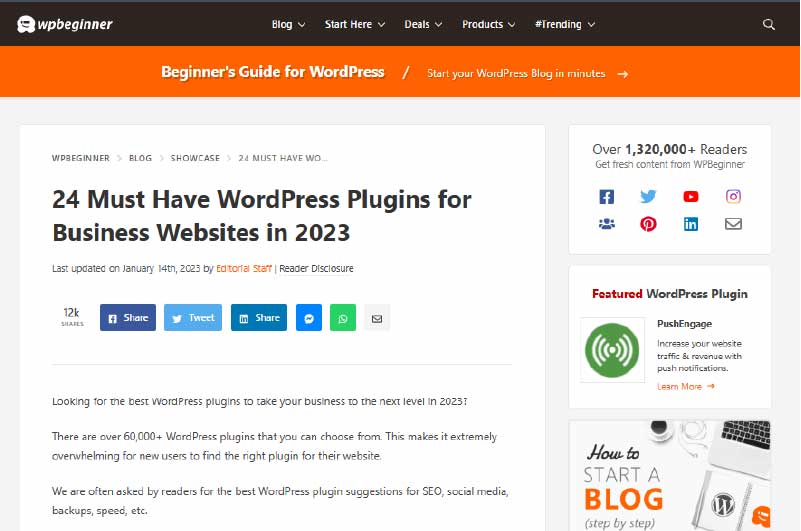Open the LinkedIn sidebar icon
Viewport: 801px width, 531px height.
[691, 224]
